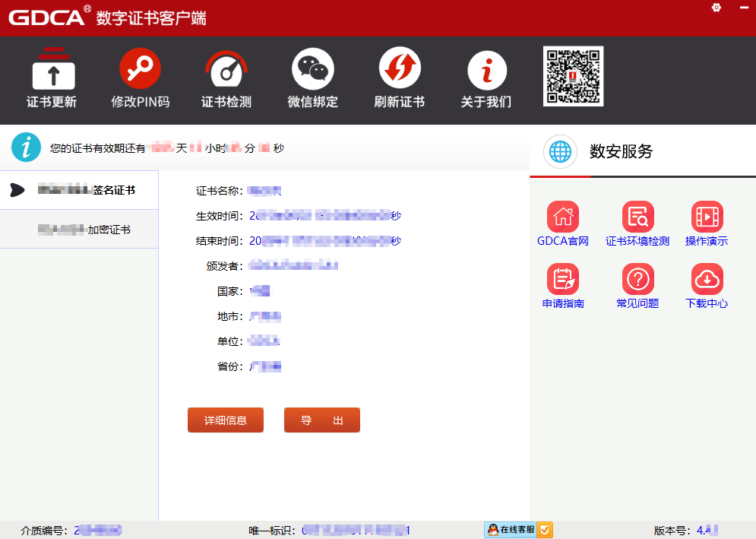Watch the 操作演示 operation demo

(707, 217)
